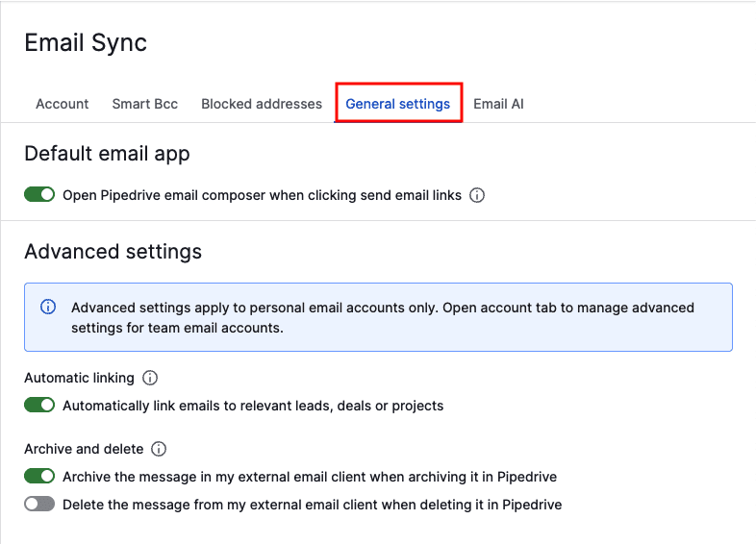
Task: Switch to the Account tab
Action: tap(63, 104)
